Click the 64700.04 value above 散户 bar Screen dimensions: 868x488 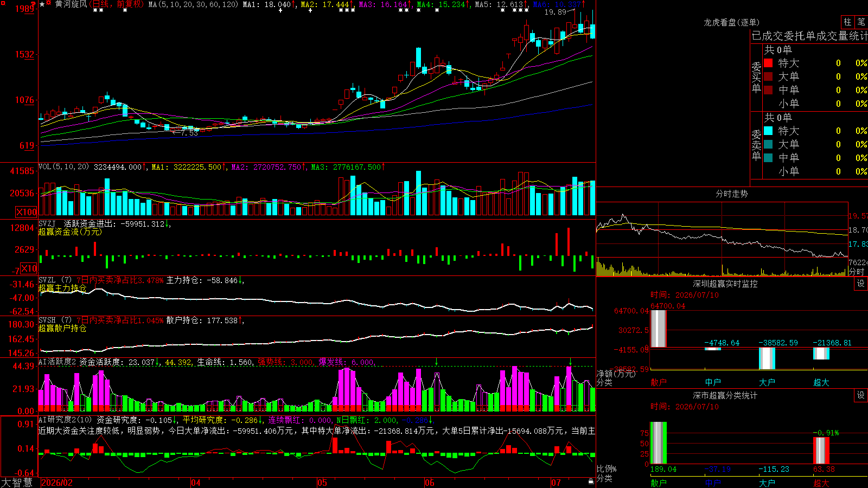pos(668,306)
